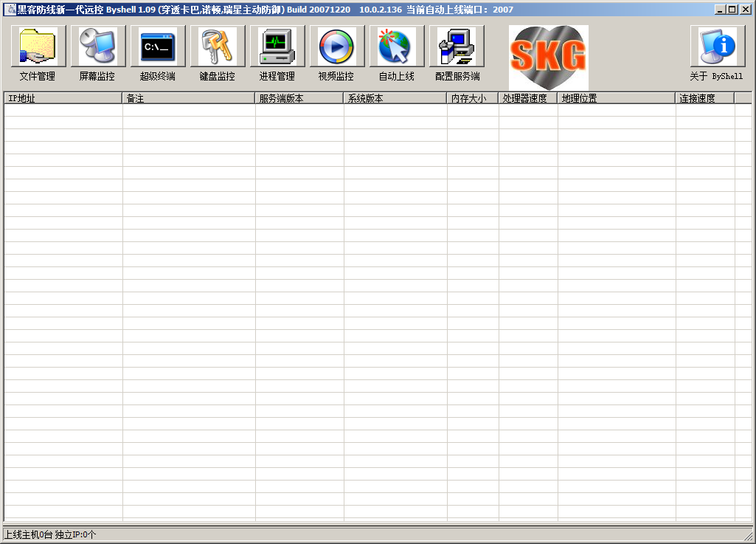Launch the 超级终端 terminal icon

(x=158, y=47)
